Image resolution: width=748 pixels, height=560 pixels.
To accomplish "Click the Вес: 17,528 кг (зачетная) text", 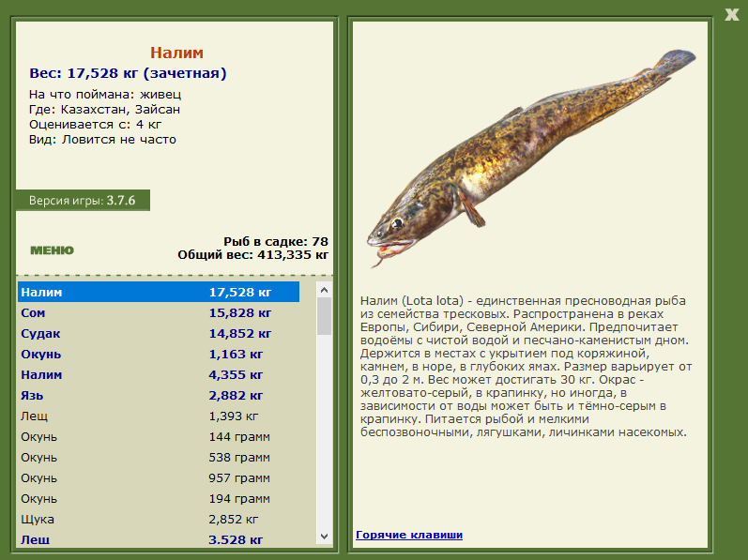I will pos(128,73).
